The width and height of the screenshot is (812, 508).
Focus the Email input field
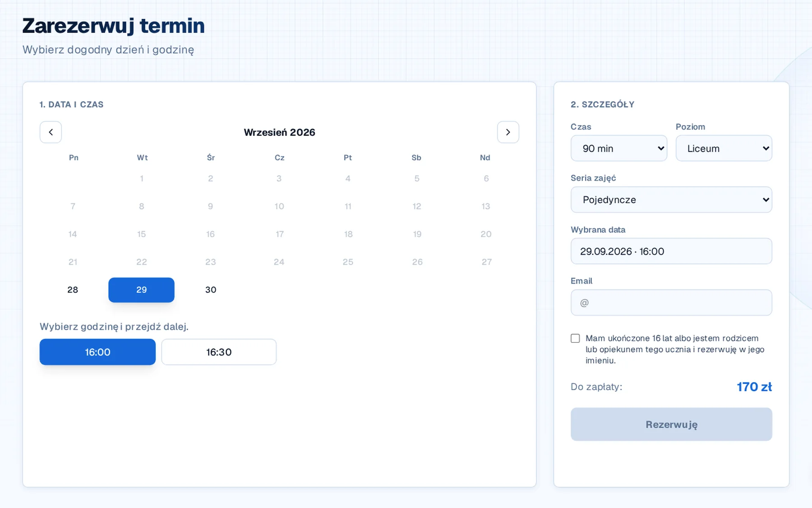(671, 303)
